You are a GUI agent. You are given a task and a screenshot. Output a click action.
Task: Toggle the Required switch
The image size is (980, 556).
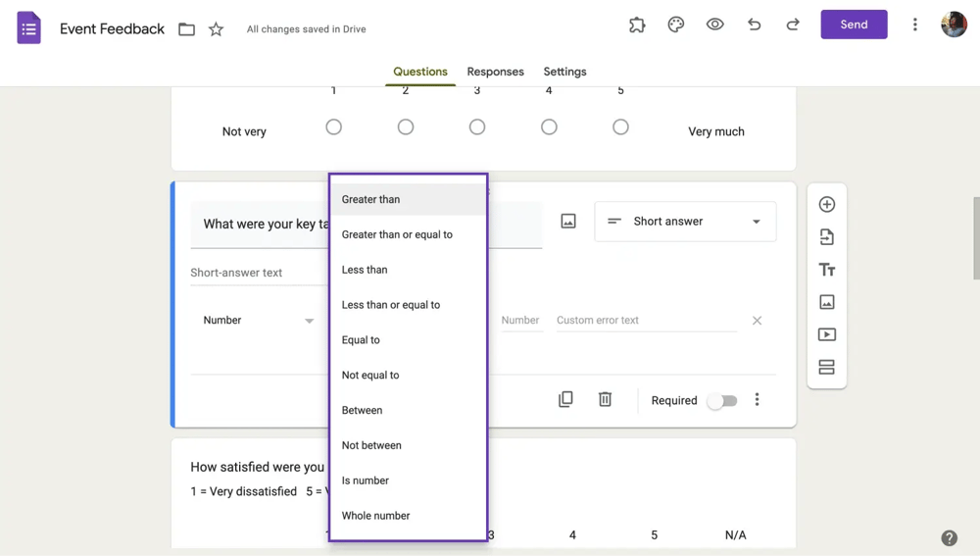(722, 401)
